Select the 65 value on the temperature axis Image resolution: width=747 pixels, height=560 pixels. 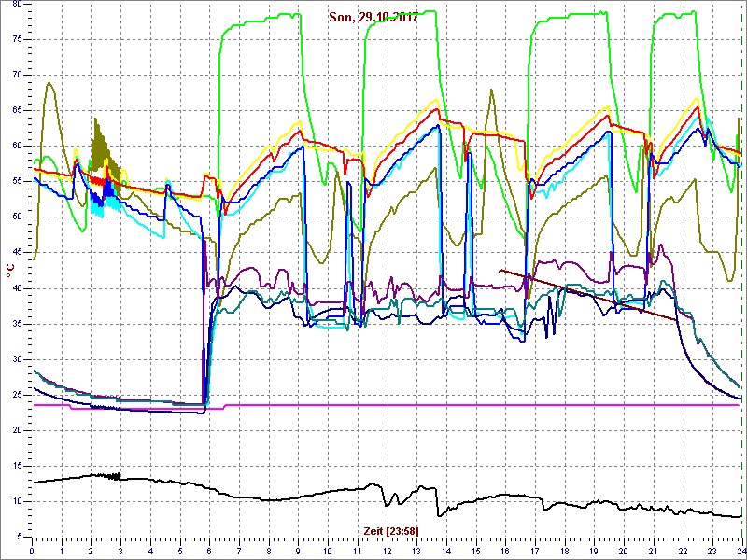pyautogui.click(x=18, y=110)
